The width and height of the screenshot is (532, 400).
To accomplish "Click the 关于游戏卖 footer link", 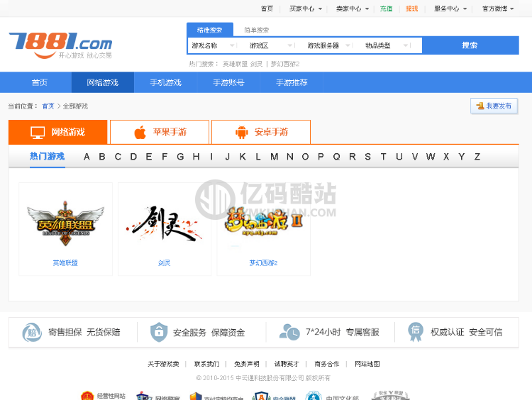I will [x=163, y=364].
